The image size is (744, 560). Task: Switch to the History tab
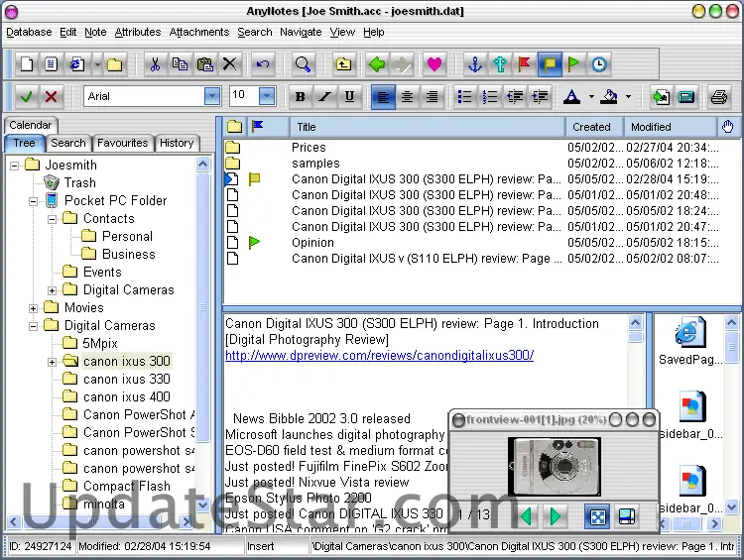point(177,143)
